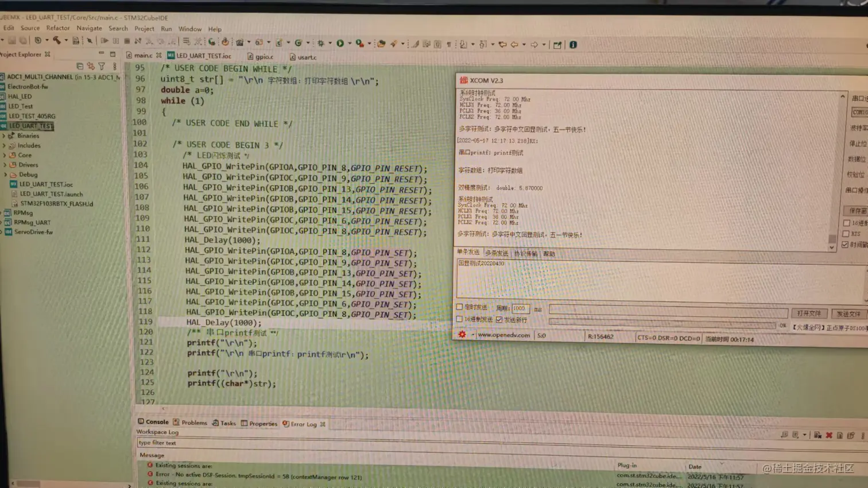Image resolution: width=868 pixels, height=488 pixels.
Task: Click the Debug bug icon
Action: coord(321,43)
